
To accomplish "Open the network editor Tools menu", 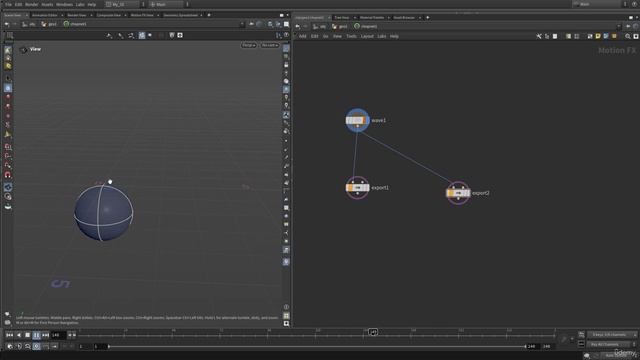I will [351, 36].
